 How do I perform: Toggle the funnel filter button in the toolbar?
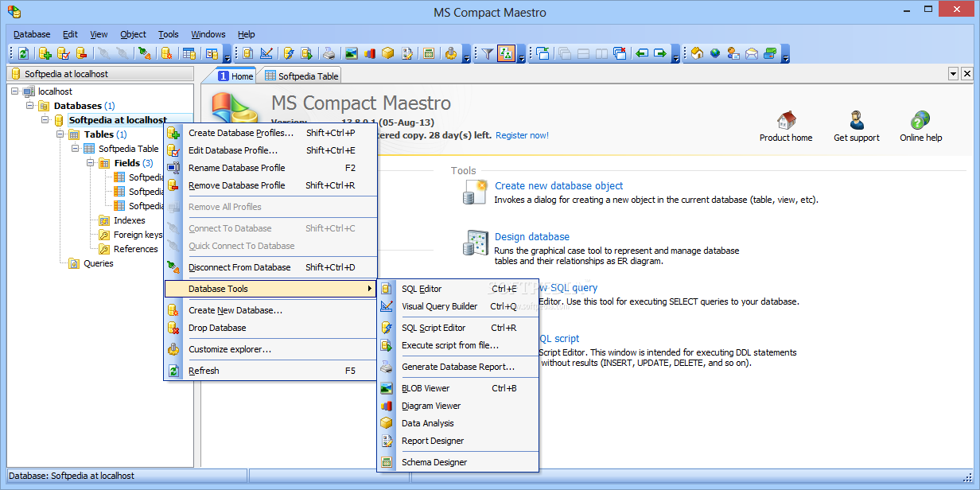tap(488, 53)
